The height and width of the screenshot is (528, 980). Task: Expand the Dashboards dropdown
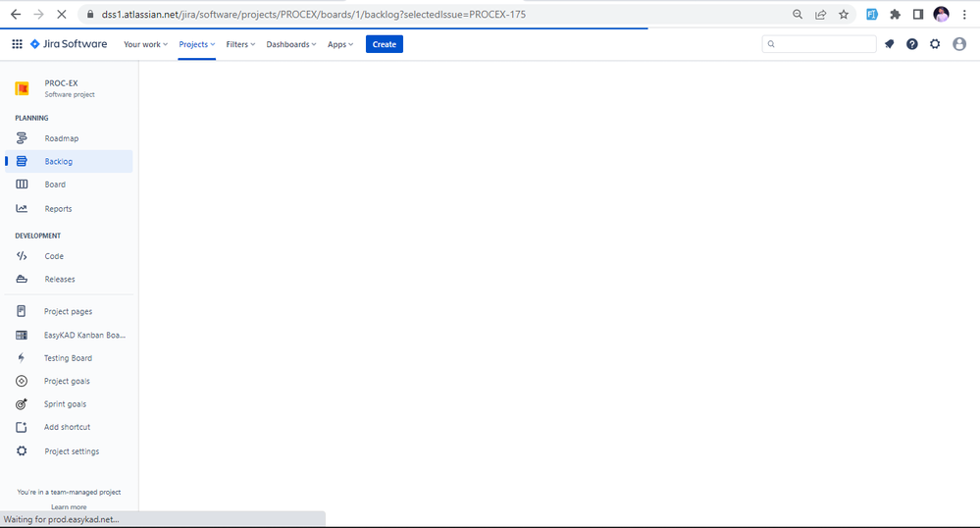pyautogui.click(x=291, y=44)
